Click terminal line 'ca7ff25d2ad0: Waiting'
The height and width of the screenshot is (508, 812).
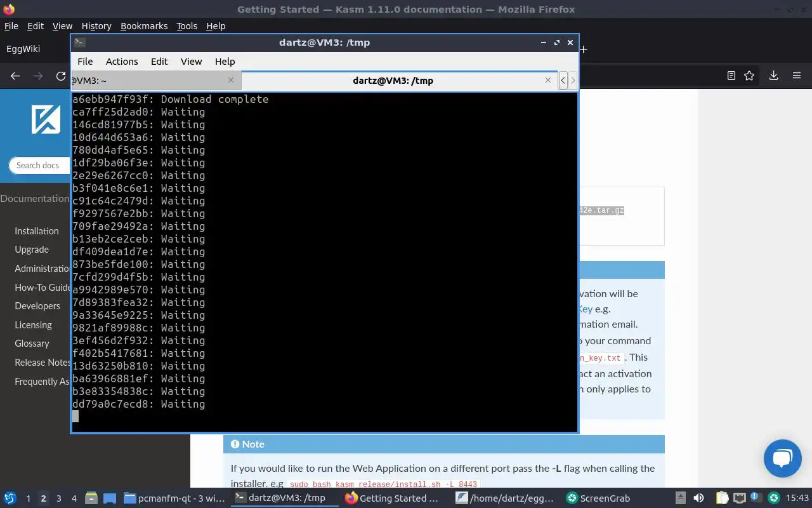pos(138,112)
